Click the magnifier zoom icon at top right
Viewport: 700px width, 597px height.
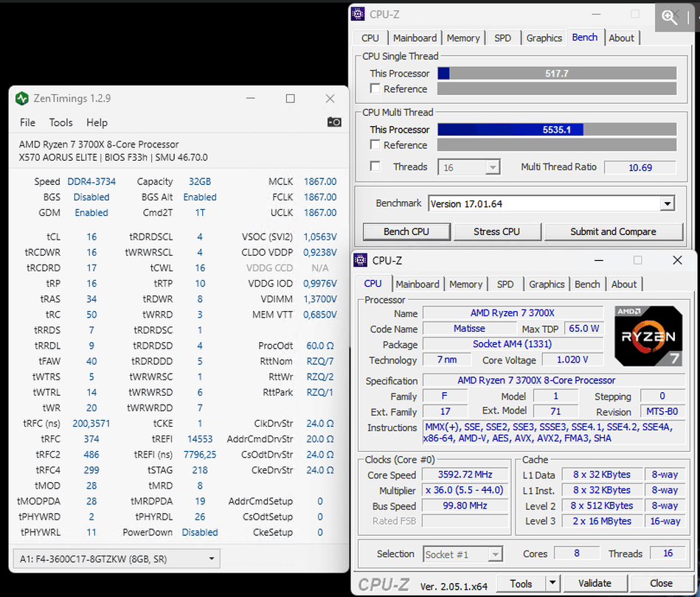[x=669, y=18]
